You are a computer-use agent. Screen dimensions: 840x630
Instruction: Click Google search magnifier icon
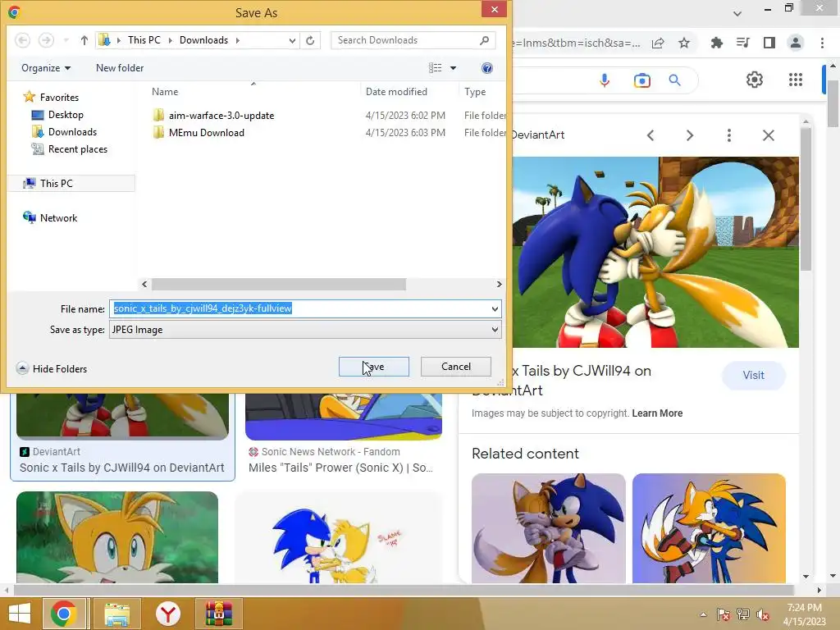675,80
